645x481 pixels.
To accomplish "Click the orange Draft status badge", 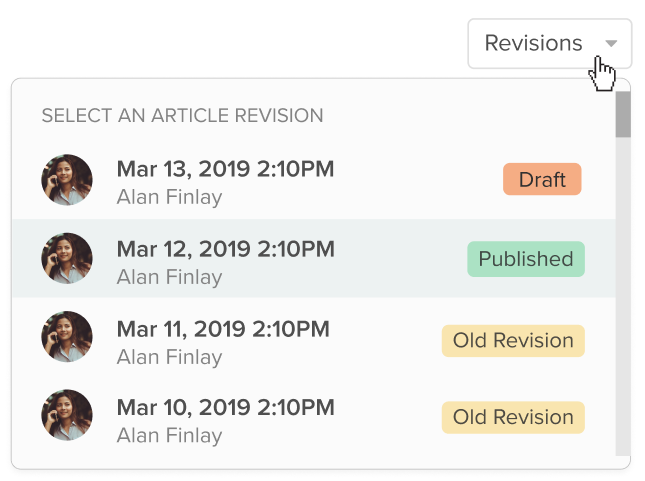I will pos(542,180).
